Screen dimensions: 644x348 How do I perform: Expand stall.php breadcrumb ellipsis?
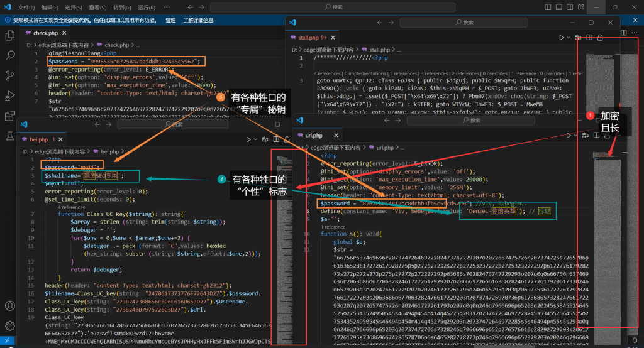[x=399, y=50]
